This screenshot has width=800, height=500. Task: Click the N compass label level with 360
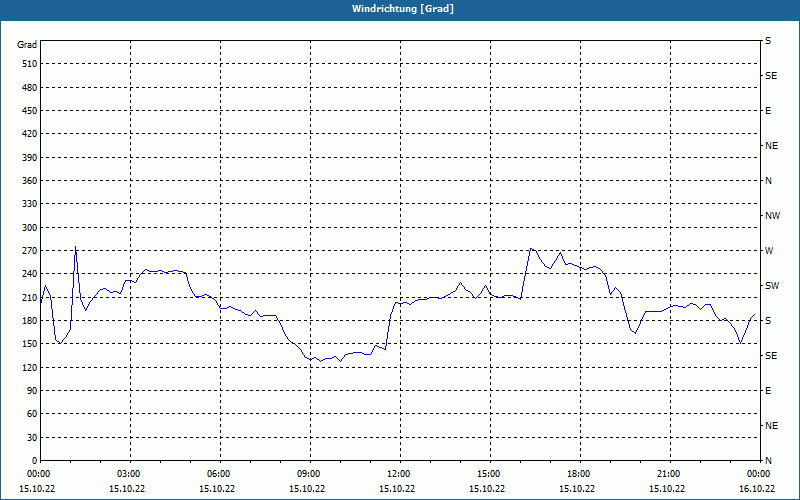coord(768,181)
